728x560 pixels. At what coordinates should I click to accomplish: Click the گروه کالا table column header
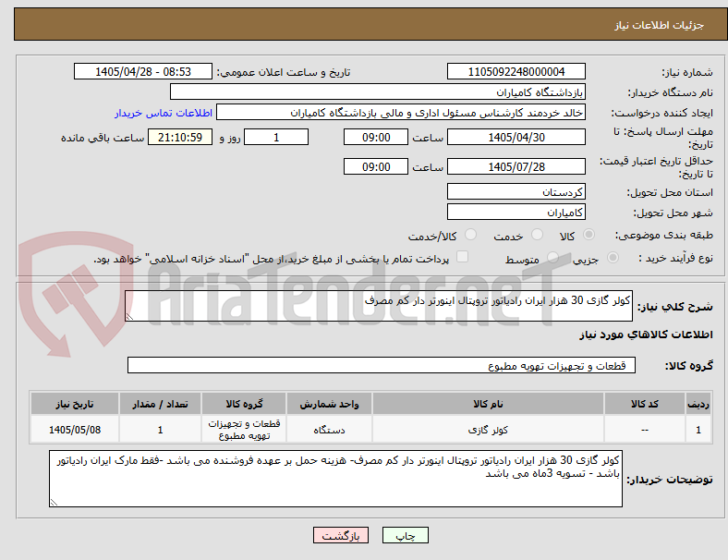(244, 404)
